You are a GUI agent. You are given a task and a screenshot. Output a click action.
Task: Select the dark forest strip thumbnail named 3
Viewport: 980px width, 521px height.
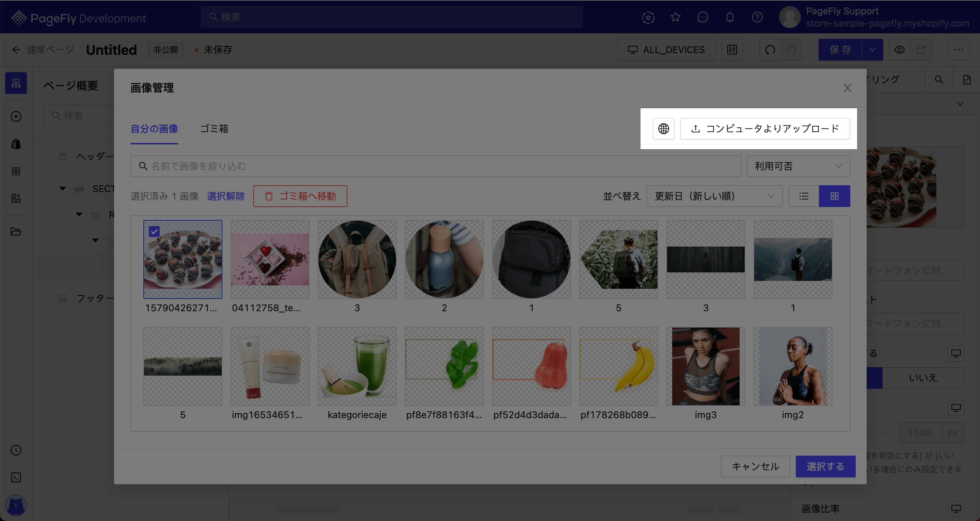(x=706, y=259)
